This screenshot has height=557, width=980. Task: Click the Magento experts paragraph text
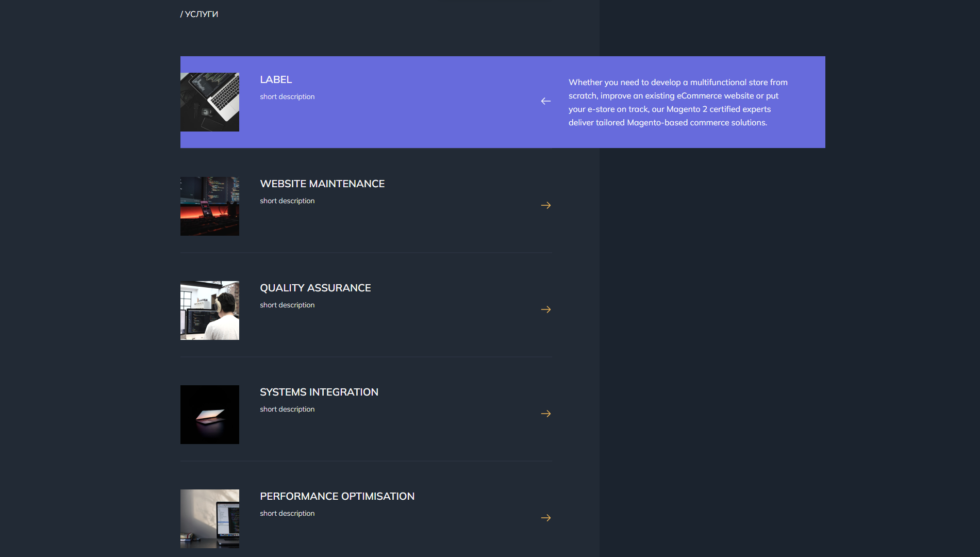point(678,102)
